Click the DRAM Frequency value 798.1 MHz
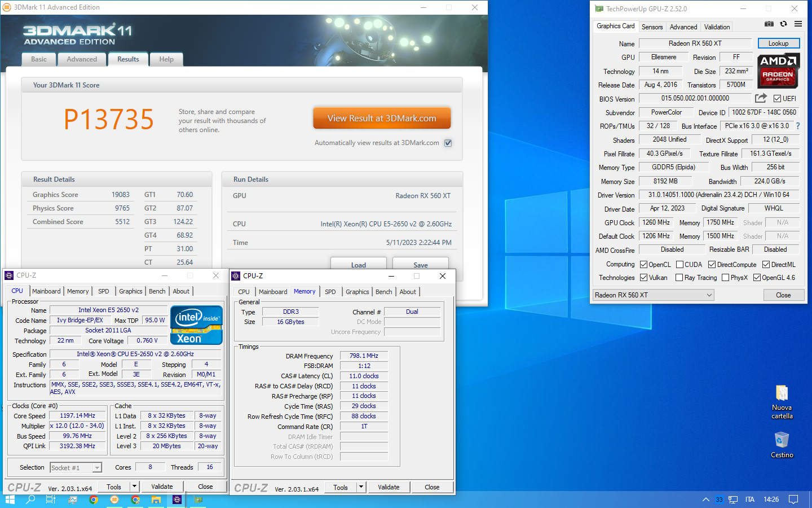The image size is (812, 508). coord(364,356)
